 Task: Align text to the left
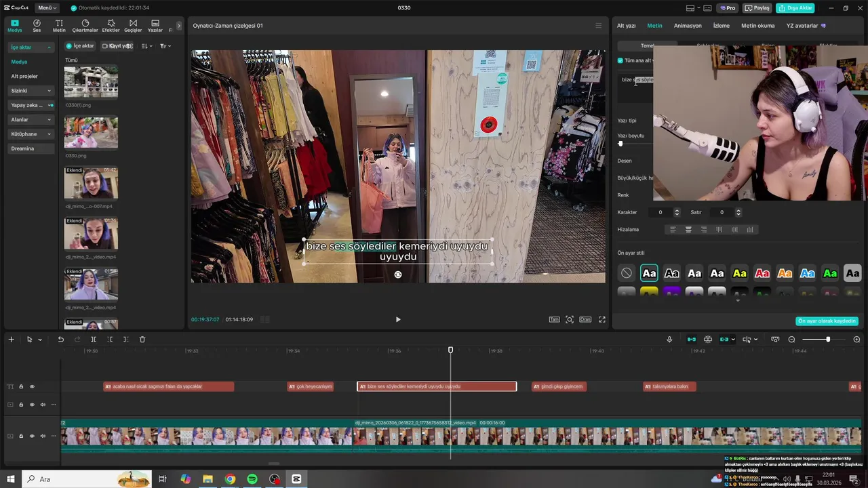click(673, 230)
